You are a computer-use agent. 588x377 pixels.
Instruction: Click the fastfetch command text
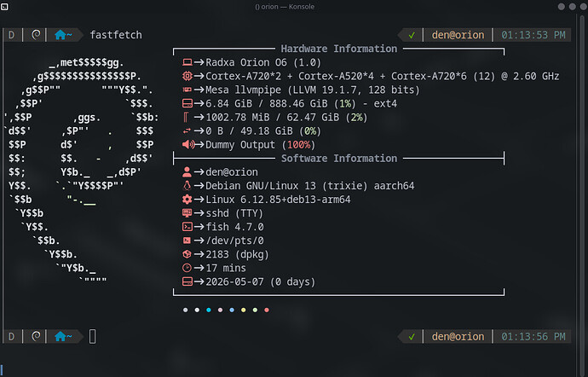click(x=116, y=35)
